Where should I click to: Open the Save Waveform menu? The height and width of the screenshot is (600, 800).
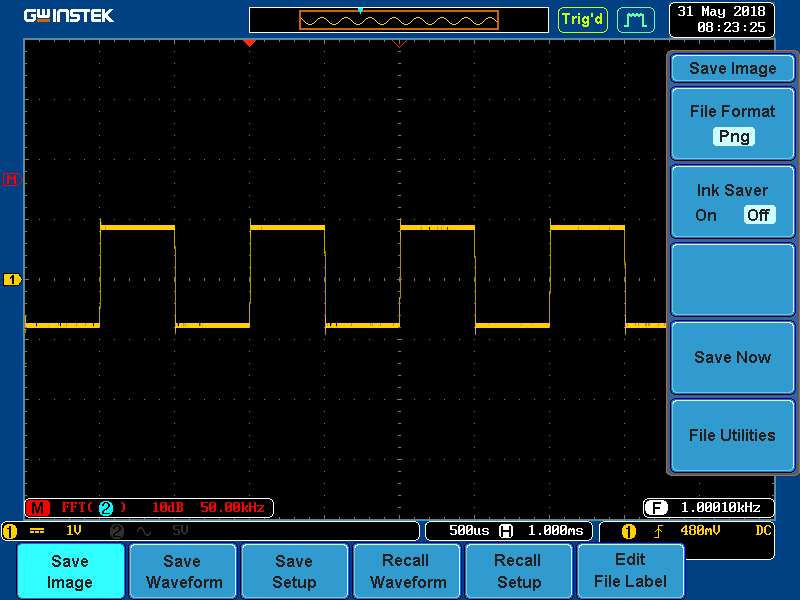(183, 571)
